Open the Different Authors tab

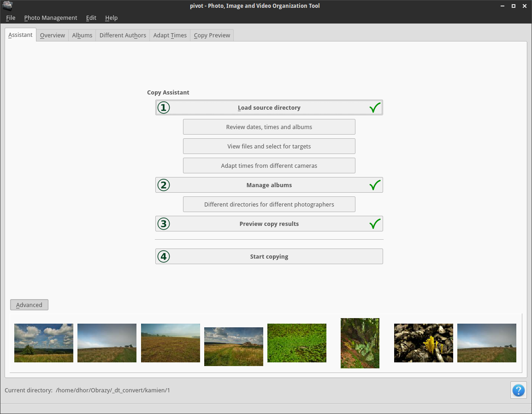tap(123, 35)
